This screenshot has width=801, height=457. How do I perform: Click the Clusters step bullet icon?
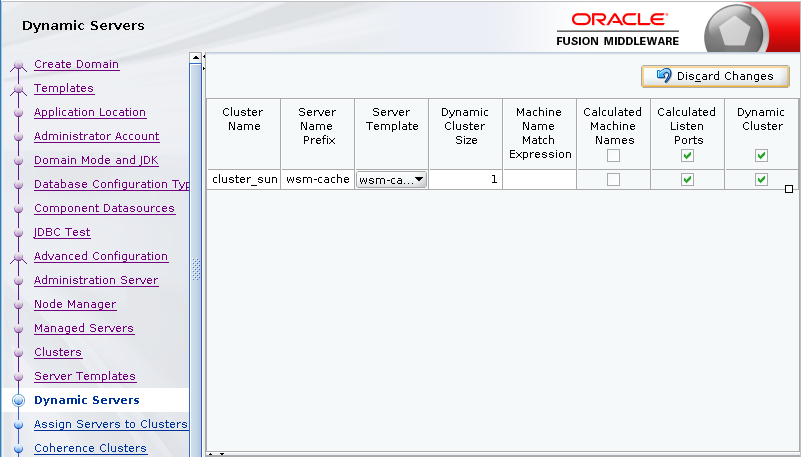click(18, 353)
